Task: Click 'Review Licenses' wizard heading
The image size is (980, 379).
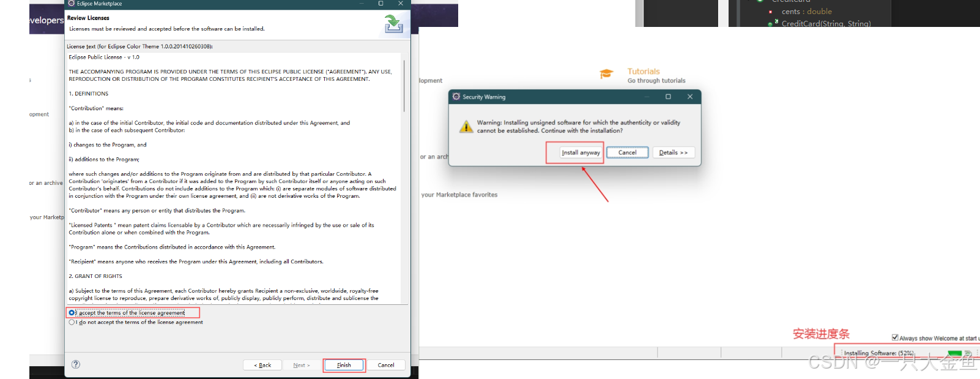Action: (x=88, y=18)
